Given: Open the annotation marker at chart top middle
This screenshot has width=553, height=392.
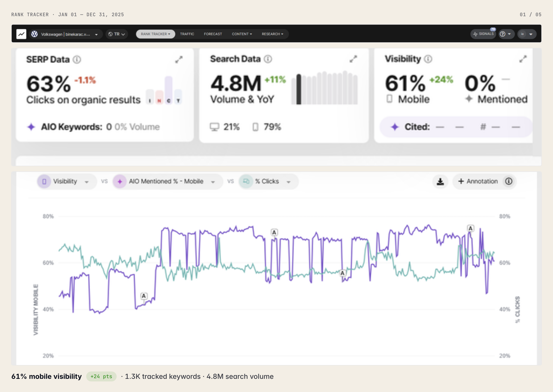Looking at the screenshot, I should (274, 232).
